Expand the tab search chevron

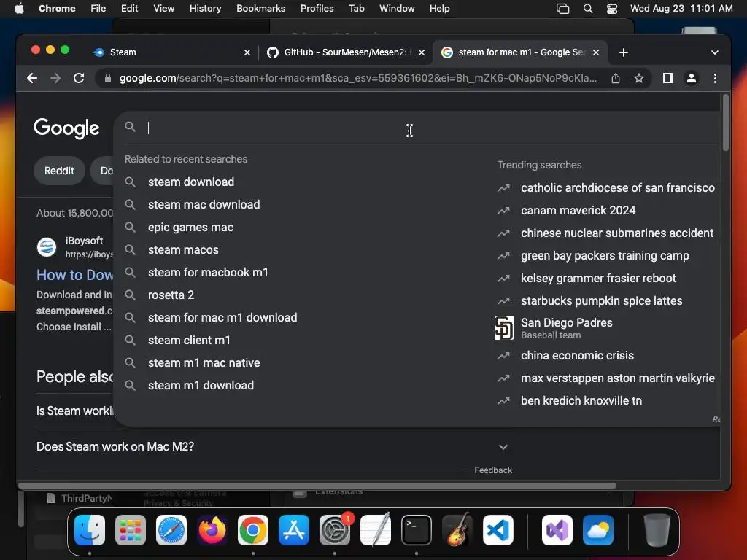(715, 52)
